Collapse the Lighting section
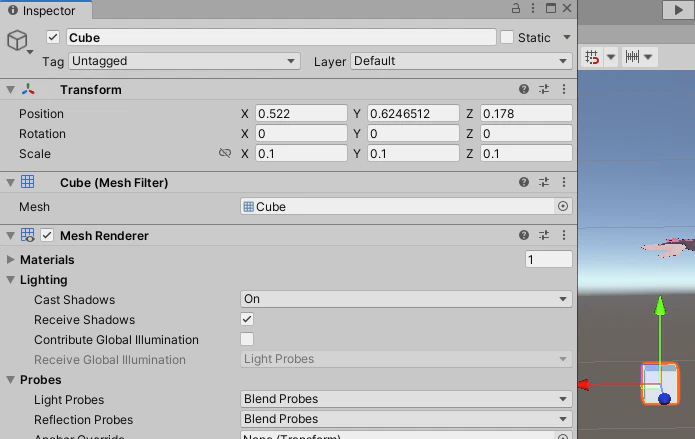This screenshot has width=695, height=439. point(11,280)
